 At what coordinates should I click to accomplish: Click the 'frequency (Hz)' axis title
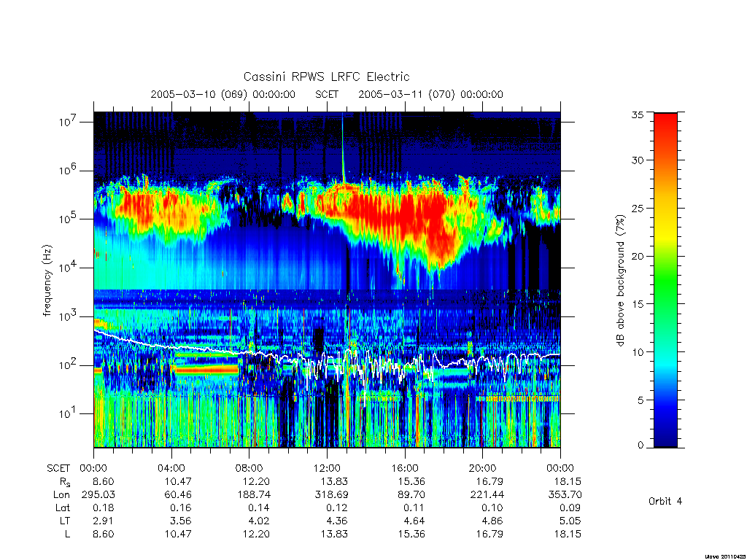tap(47, 281)
